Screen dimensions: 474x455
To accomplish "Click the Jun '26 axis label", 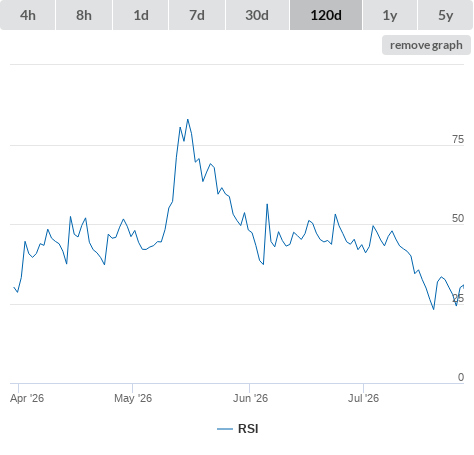I will [x=250, y=398].
